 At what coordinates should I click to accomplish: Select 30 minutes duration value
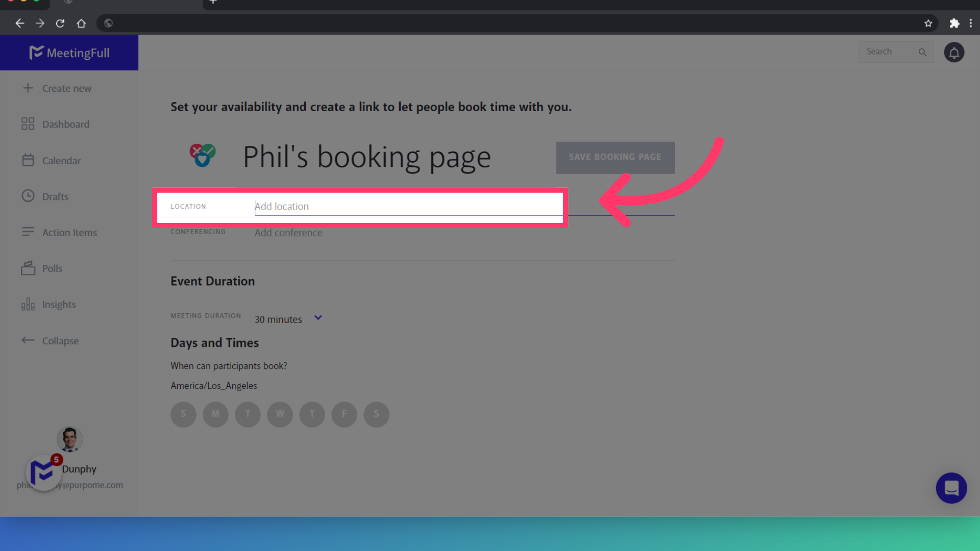click(x=278, y=319)
